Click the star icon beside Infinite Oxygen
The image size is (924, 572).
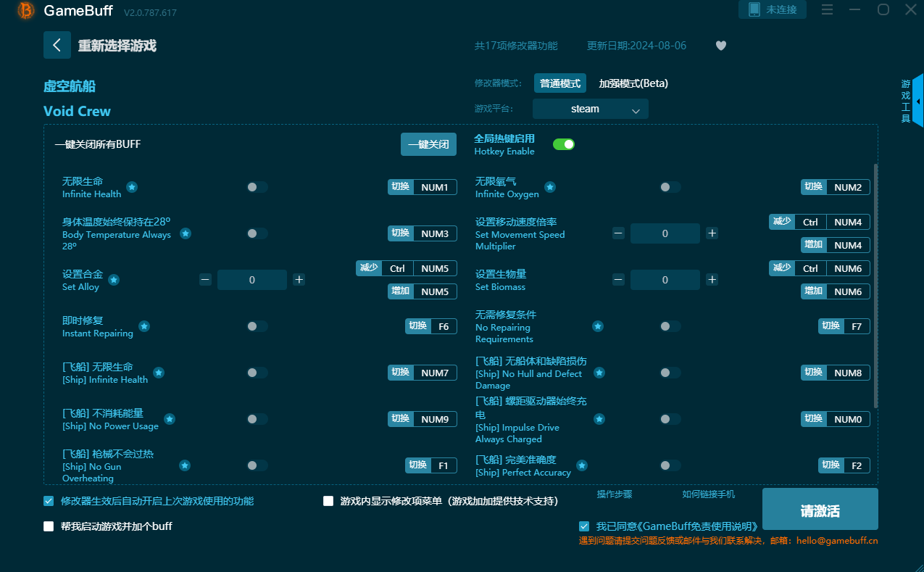tap(550, 187)
